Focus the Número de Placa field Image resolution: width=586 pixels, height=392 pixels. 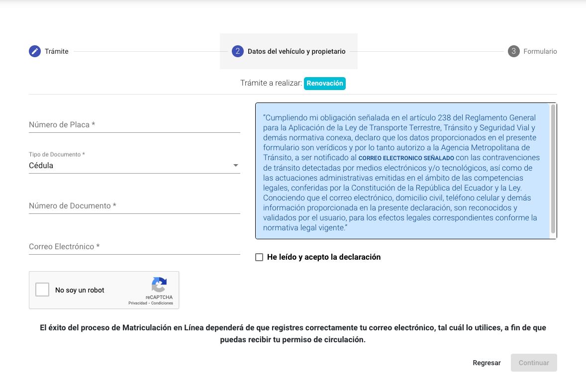(x=134, y=125)
